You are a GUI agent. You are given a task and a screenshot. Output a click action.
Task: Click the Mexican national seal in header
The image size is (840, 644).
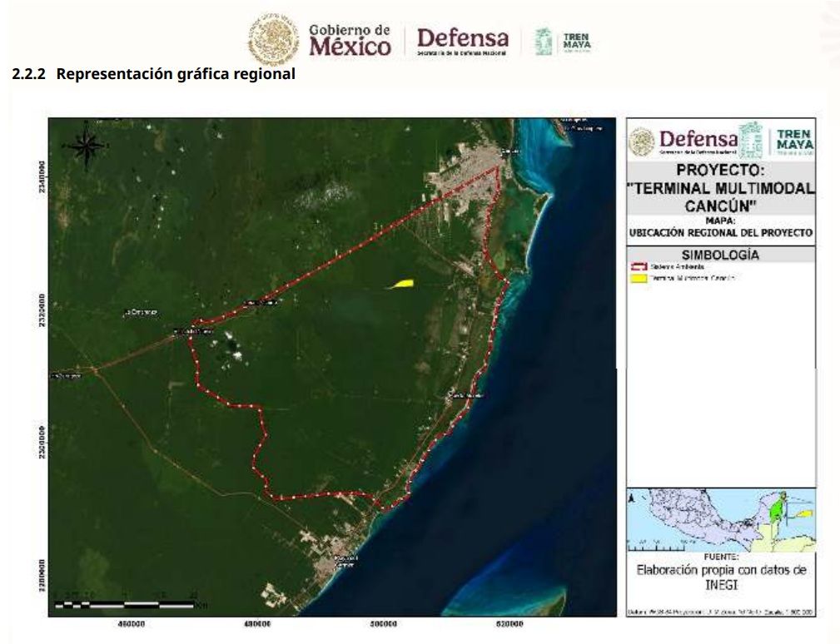[x=273, y=40]
